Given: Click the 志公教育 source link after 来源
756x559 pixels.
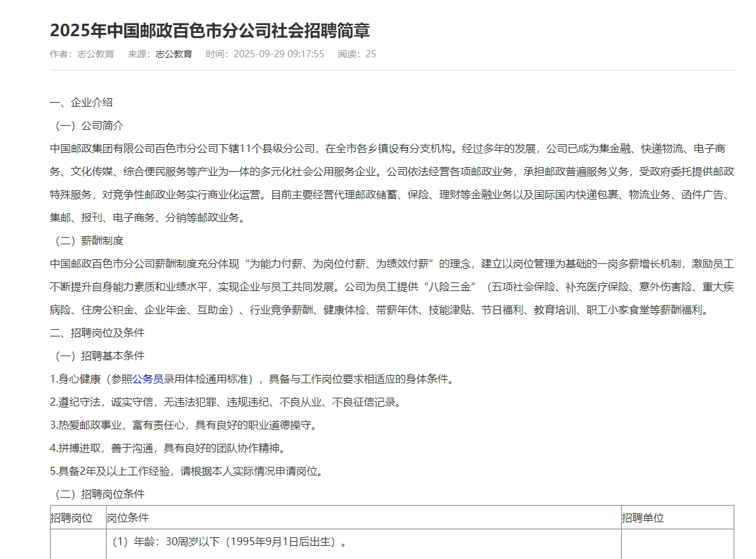Looking at the screenshot, I should pos(174,54).
